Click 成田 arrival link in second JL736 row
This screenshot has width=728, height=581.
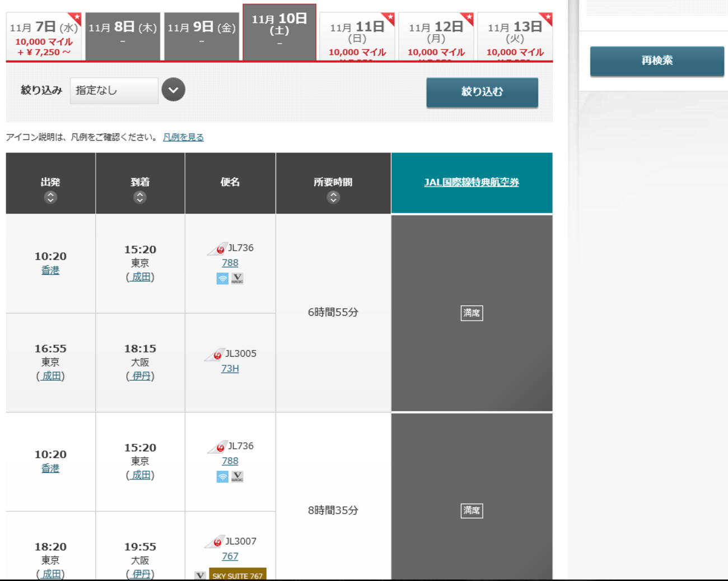point(140,475)
